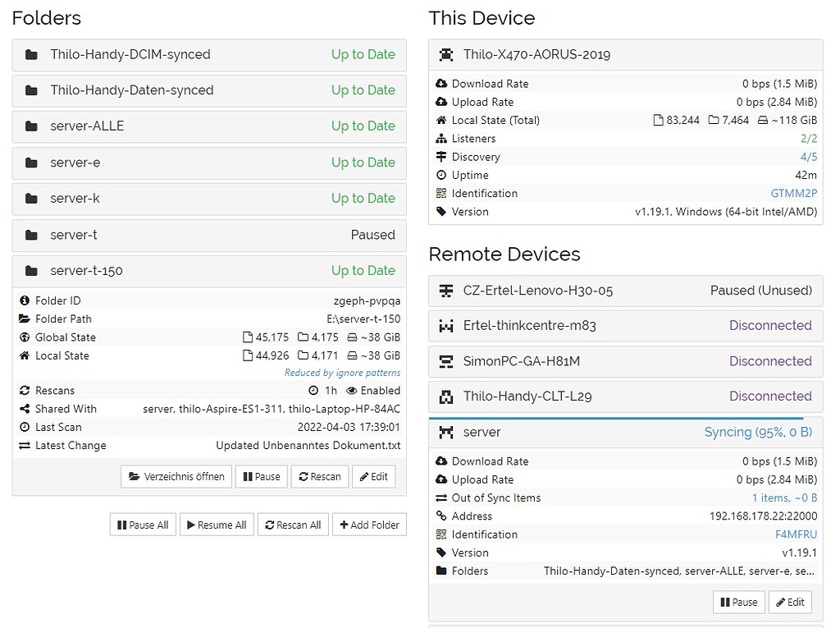The height and width of the screenshot is (628, 840).
Task: Click the rescans sync icon in server-t-150 details
Action: (x=26, y=390)
